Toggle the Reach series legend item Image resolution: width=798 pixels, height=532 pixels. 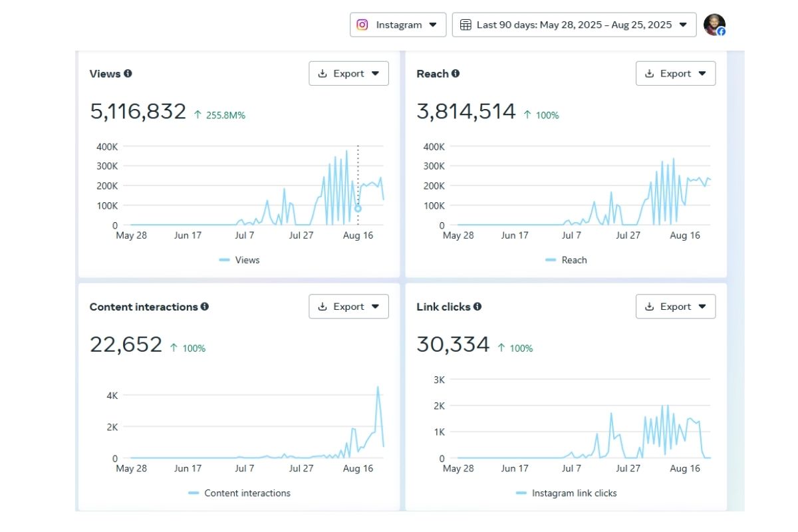pyautogui.click(x=567, y=260)
